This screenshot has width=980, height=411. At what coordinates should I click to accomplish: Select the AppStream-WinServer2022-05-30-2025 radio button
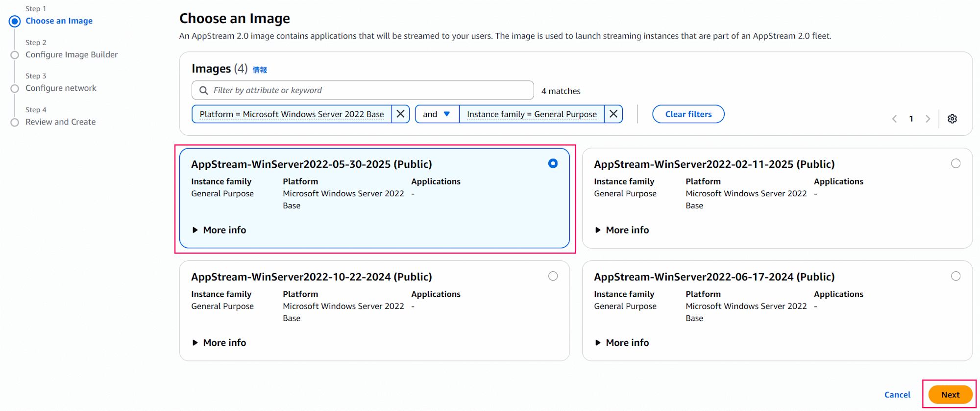pyautogui.click(x=553, y=163)
